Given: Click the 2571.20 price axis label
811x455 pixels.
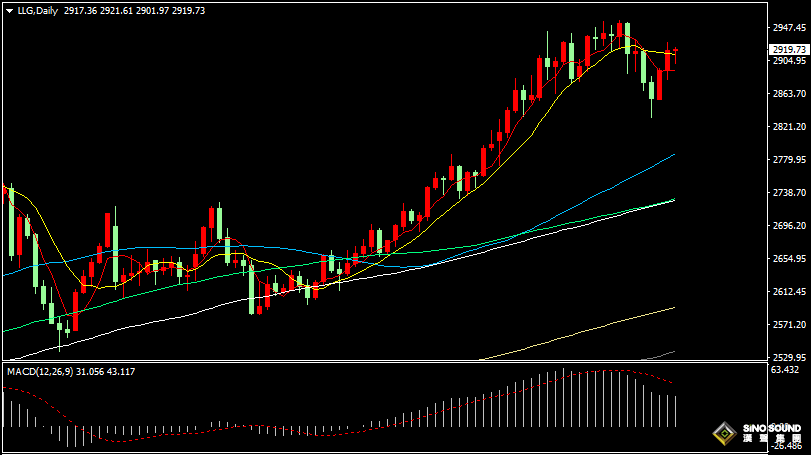Looking at the screenshot, I should coord(789,324).
